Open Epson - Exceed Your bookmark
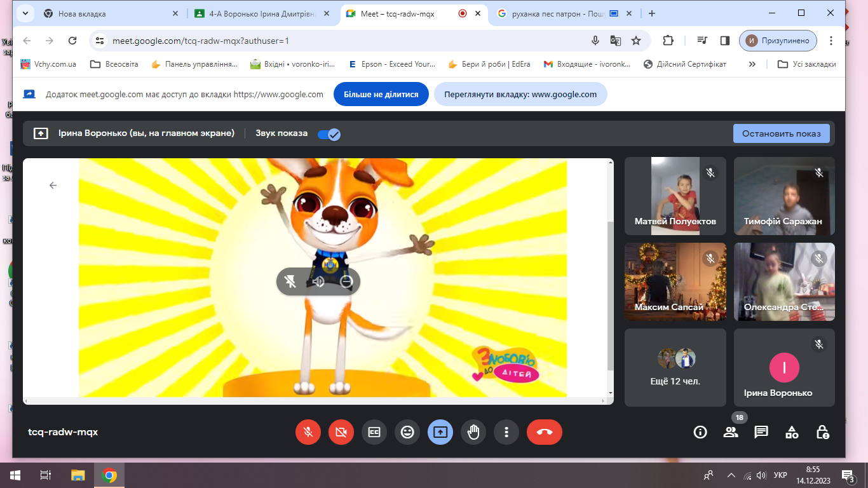 tap(392, 64)
